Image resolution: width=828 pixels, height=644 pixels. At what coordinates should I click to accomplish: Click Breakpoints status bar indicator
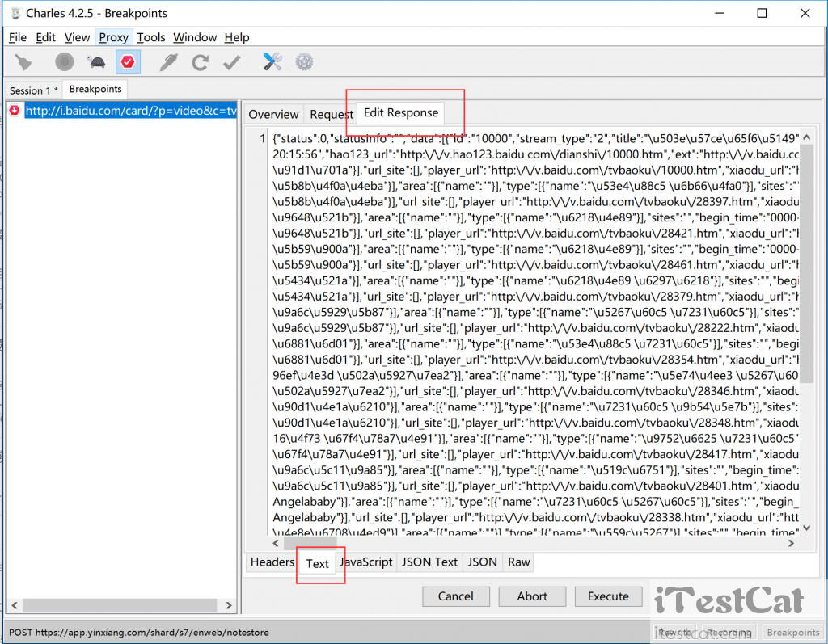coord(792,633)
